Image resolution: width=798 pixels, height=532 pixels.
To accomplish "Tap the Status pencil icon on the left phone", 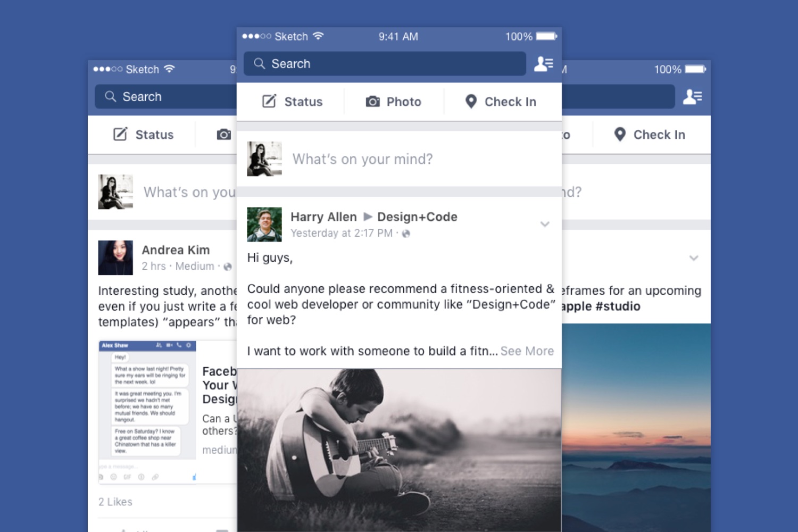I will pyautogui.click(x=120, y=134).
